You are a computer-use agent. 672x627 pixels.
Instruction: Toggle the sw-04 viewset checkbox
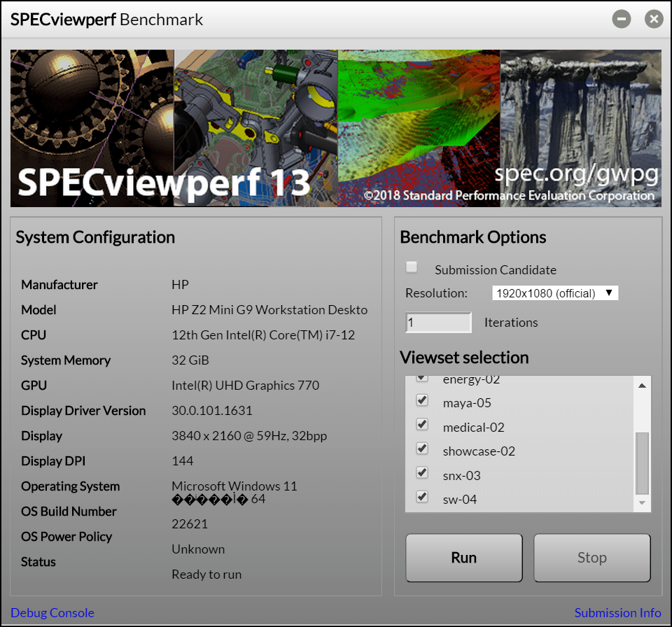tap(422, 497)
